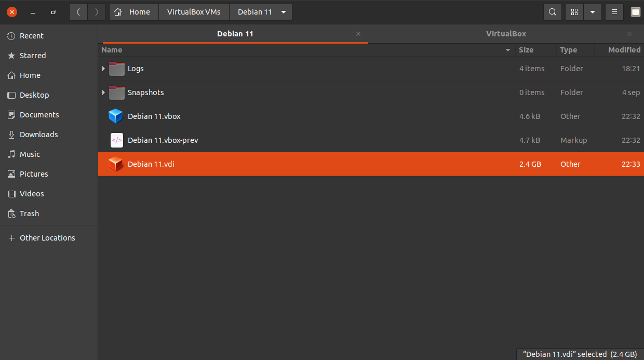
Task: Switch to the VirtualBox tab
Action: point(506,34)
